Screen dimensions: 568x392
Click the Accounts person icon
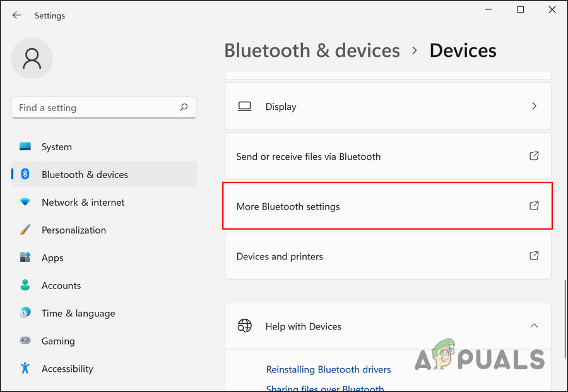[25, 285]
